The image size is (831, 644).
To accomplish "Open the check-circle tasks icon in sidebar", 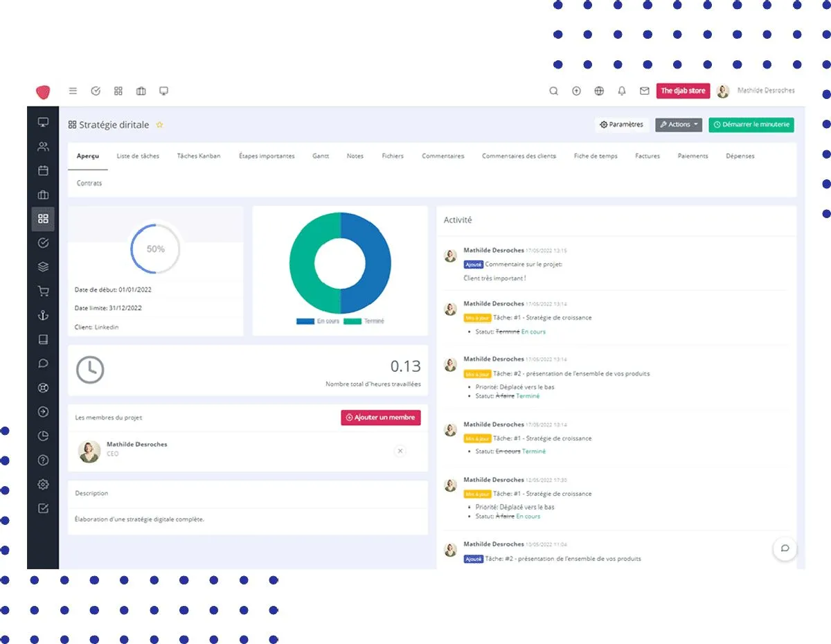I will [43, 243].
